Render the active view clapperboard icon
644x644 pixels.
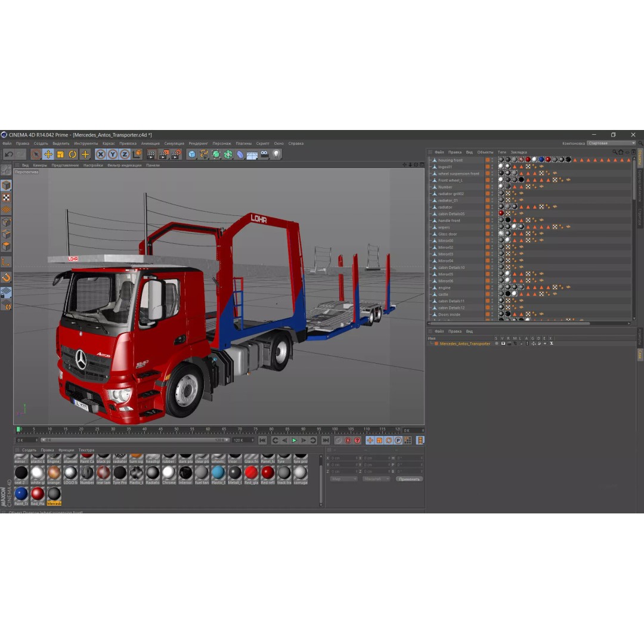(x=151, y=154)
